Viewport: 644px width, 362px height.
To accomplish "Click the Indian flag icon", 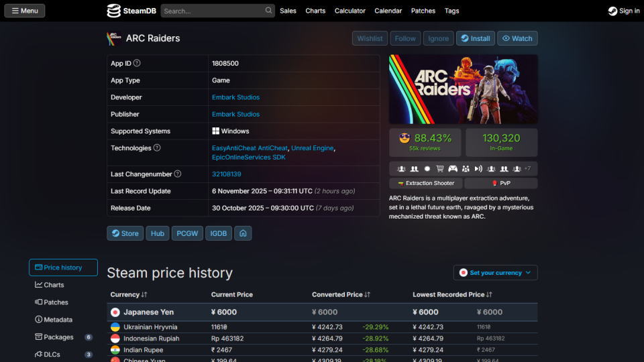I will click(x=115, y=350).
